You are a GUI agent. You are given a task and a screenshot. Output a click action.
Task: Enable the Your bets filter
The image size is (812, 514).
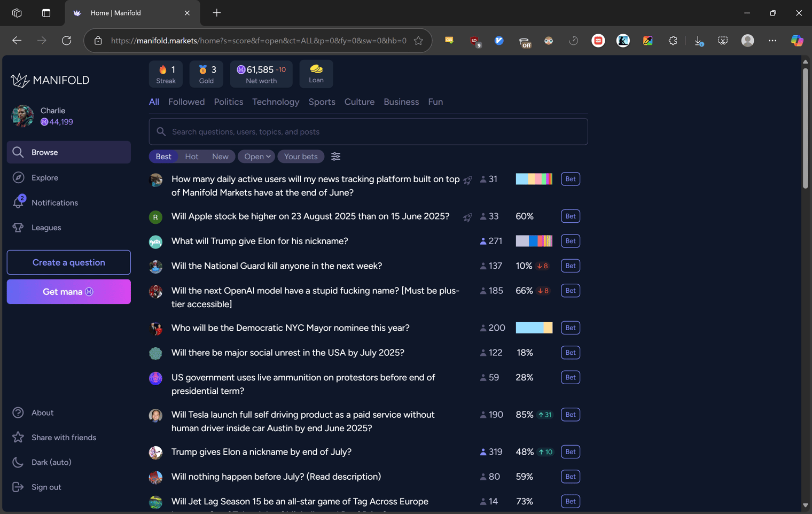tap(301, 156)
